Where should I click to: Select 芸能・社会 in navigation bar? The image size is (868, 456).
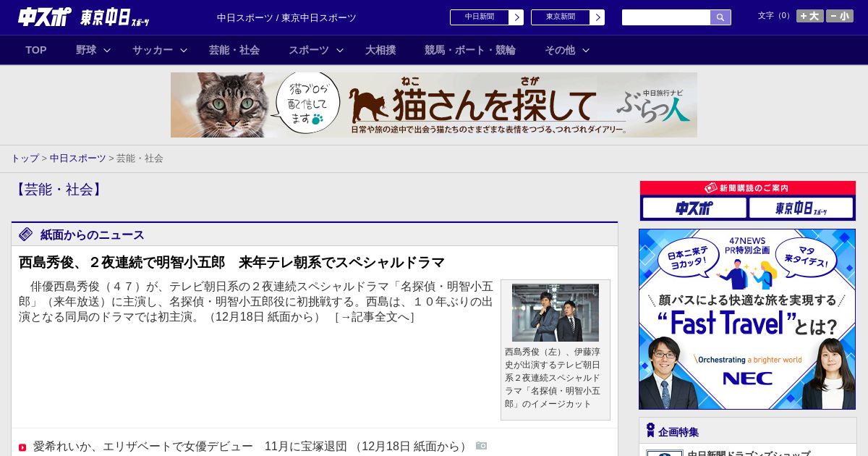pyautogui.click(x=234, y=50)
